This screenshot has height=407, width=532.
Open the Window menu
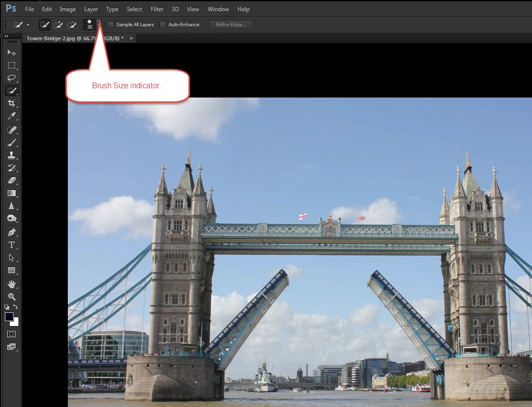click(x=218, y=9)
